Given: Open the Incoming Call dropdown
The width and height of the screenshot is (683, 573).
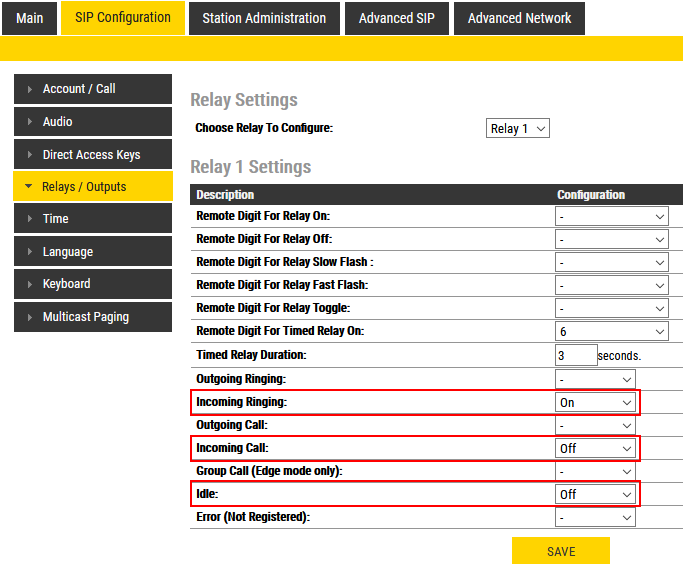Looking at the screenshot, I should click(x=595, y=448).
